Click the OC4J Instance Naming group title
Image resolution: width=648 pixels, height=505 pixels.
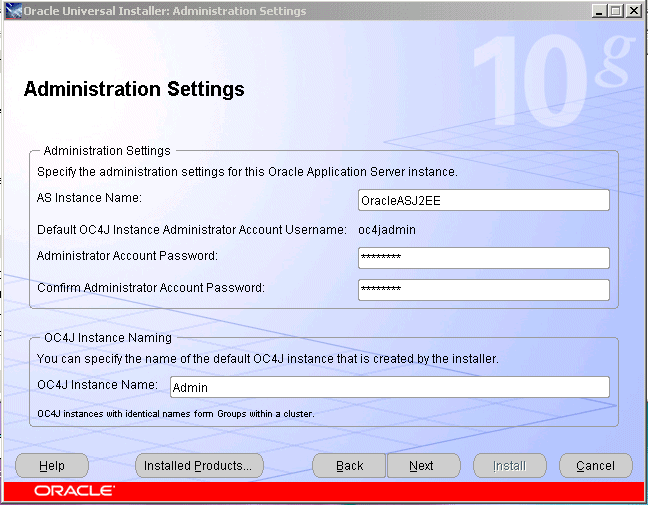(108, 338)
